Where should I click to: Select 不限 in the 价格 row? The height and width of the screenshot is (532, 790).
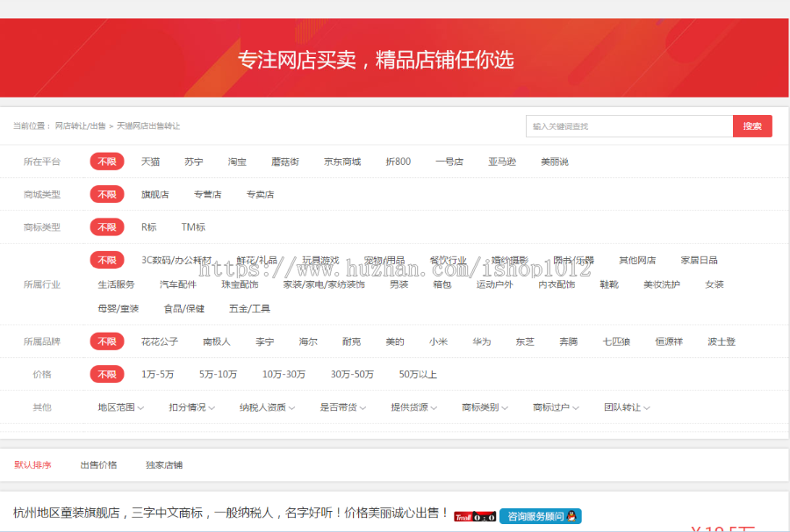[107, 374]
